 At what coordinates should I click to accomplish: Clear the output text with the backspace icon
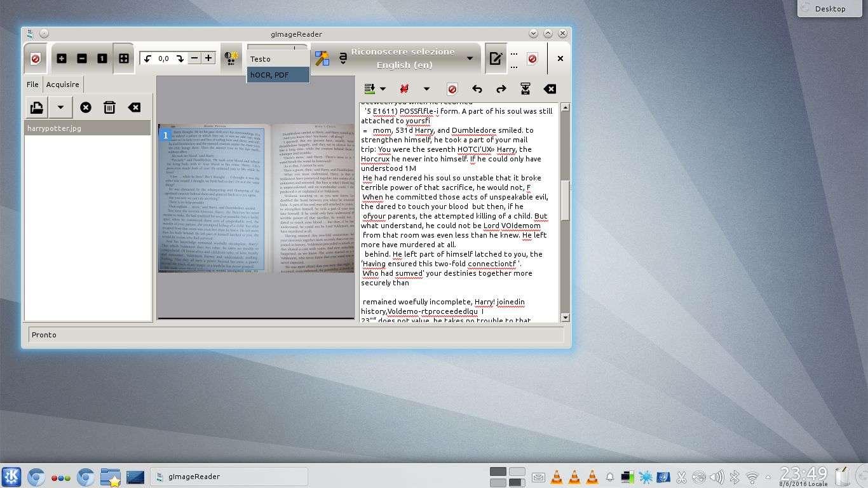[x=550, y=89]
